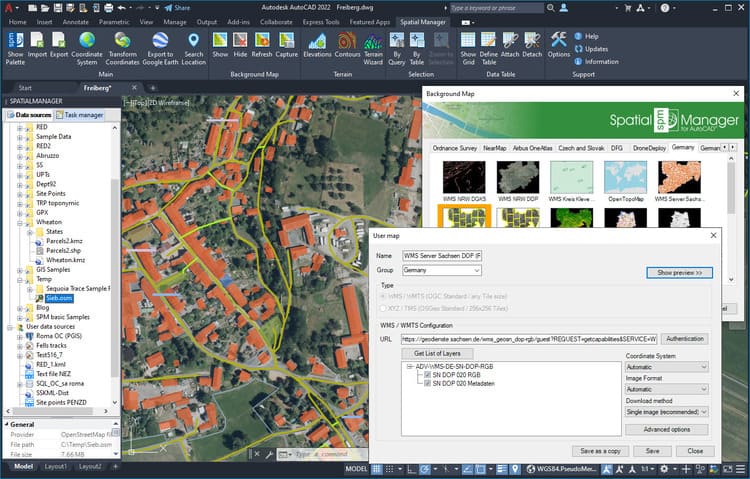Launch the Terrain Wizard

pyautogui.click(x=374, y=46)
